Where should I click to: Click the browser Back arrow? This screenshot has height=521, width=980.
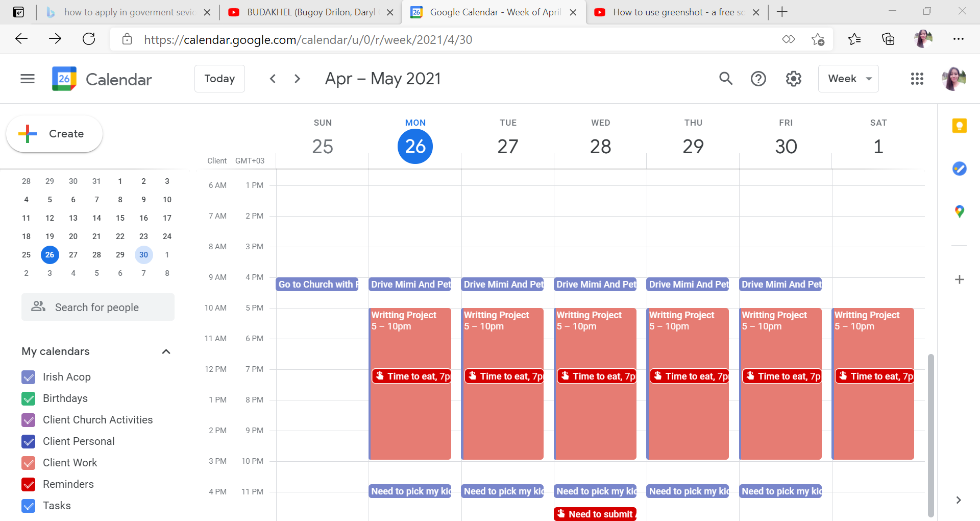(x=21, y=39)
